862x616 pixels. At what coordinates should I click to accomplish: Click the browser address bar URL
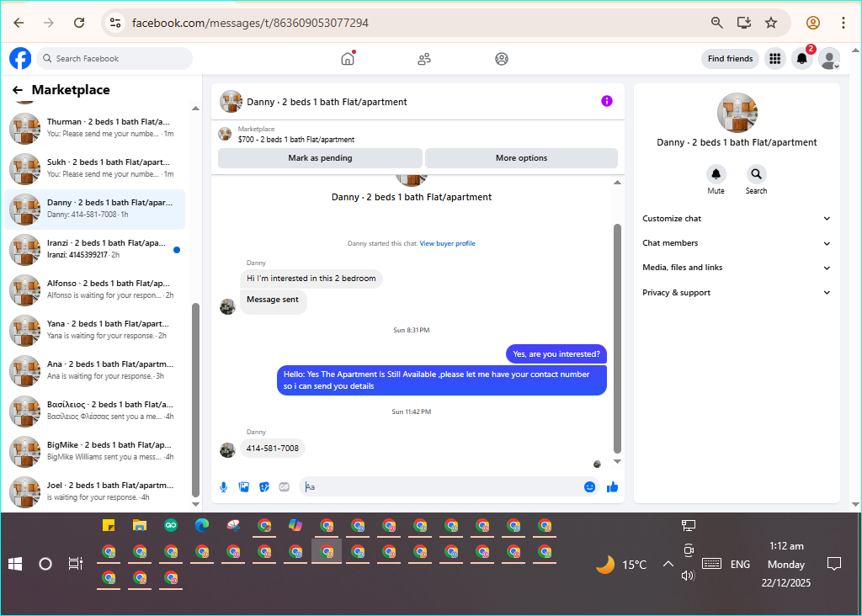[x=250, y=23]
